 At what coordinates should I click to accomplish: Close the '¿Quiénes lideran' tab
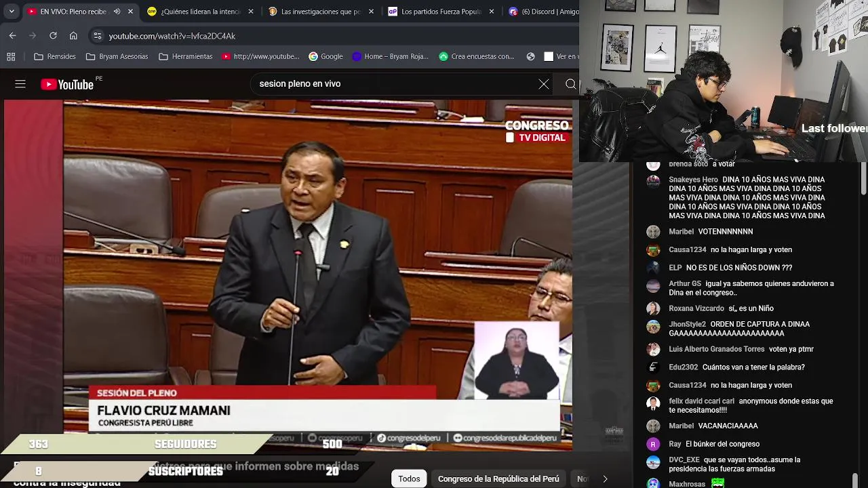point(251,12)
